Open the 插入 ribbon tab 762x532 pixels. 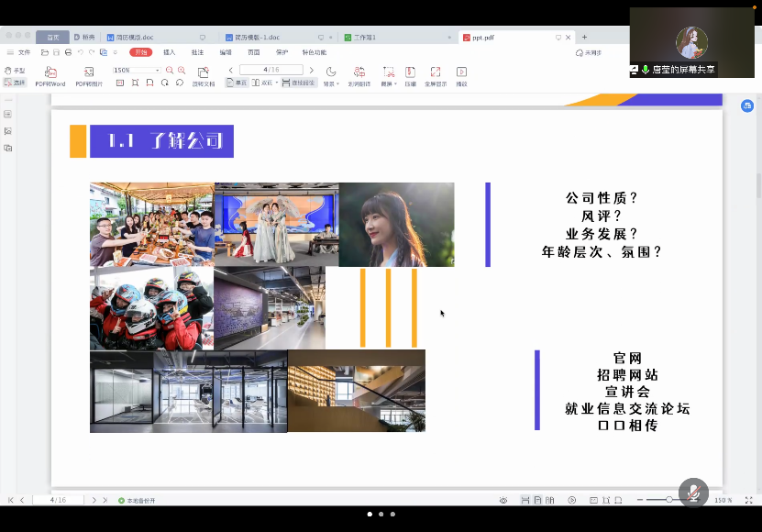pos(169,52)
